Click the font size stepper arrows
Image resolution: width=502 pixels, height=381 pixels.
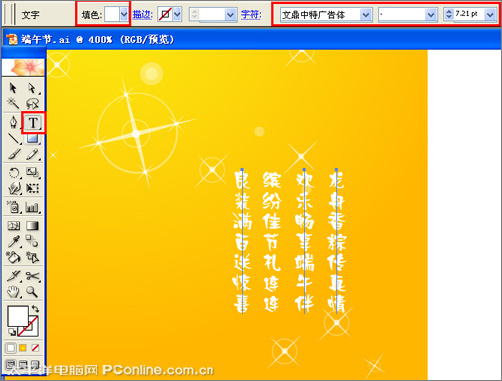tap(449, 14)
